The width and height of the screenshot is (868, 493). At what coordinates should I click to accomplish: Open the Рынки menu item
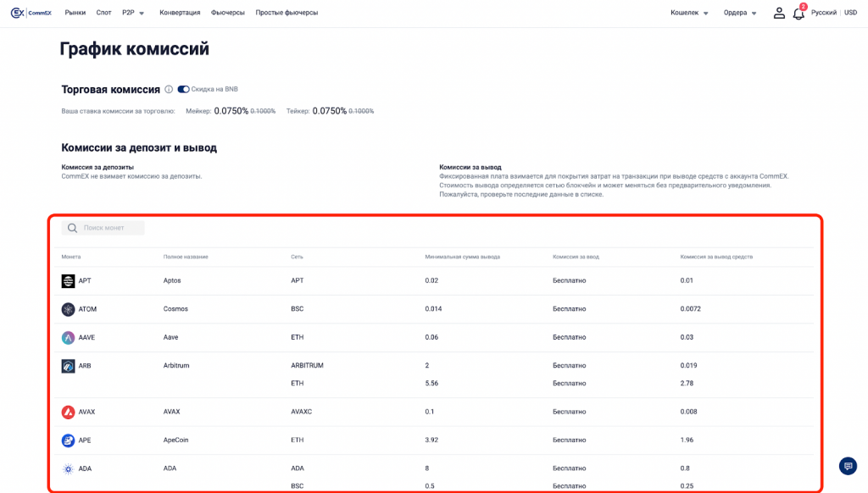click(x=75, y=13)
